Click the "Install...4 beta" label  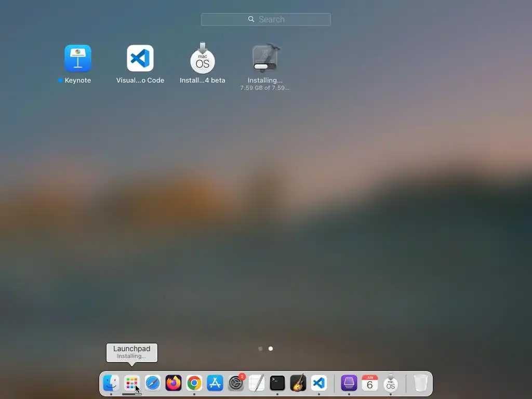point(203,81)
